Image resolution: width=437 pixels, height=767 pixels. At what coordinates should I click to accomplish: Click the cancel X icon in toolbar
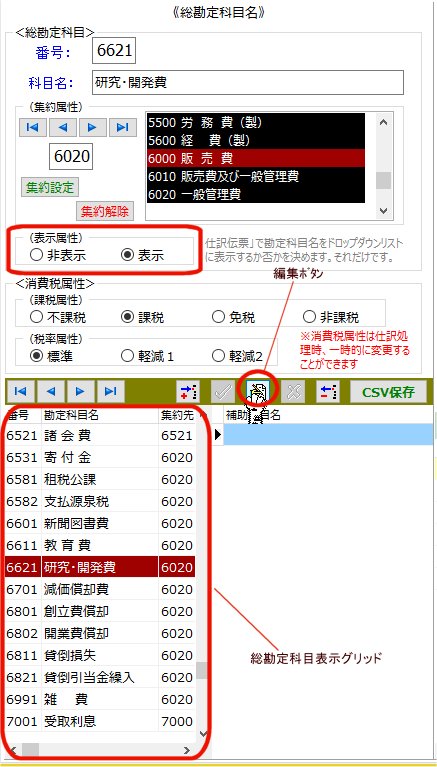point(293,391)
